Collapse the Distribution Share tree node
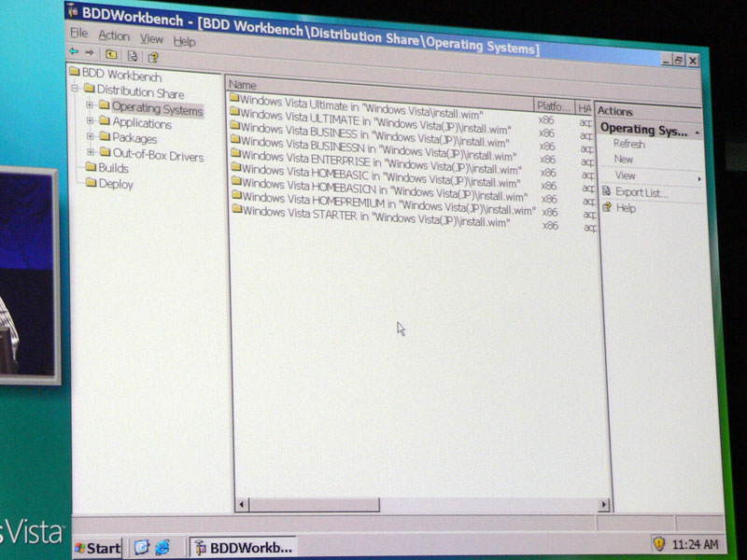Image resolution: width=747 pixels, height=560 pixels. click(x=75, y=88)
